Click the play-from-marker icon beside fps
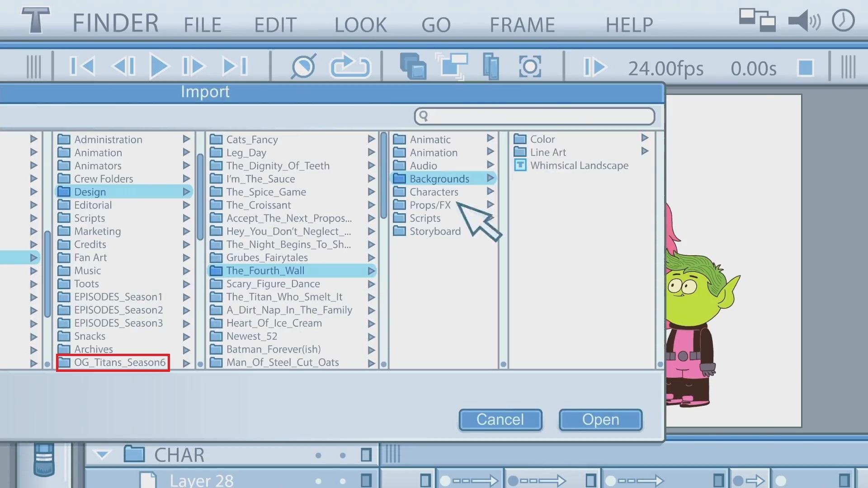This screenshot has height=488, width=868. [x=594, y=67]
